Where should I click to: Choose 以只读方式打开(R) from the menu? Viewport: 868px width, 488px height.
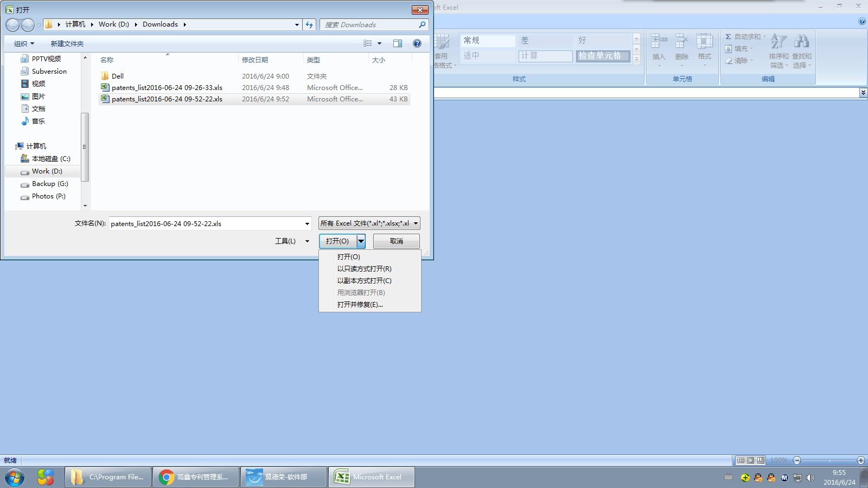(364, 269)
